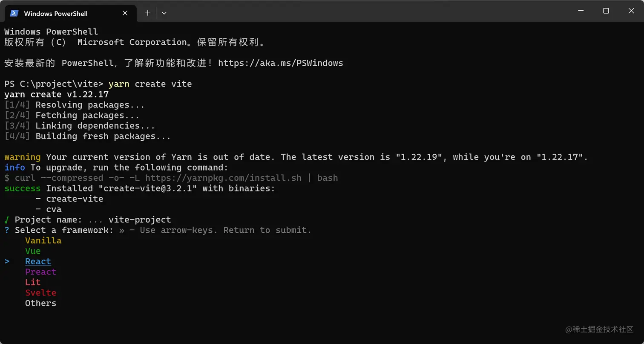
Task: Click the PowerShell icon in the tab
Action: point(14,13)
